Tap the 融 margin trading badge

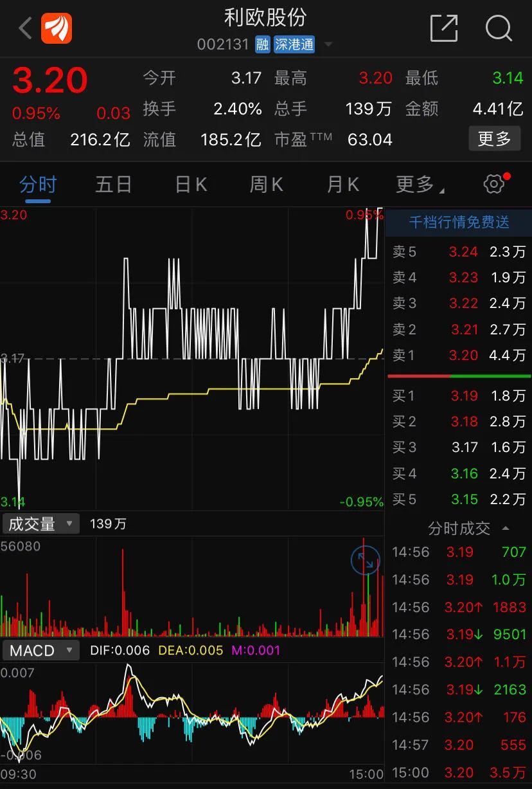(262, 44)
